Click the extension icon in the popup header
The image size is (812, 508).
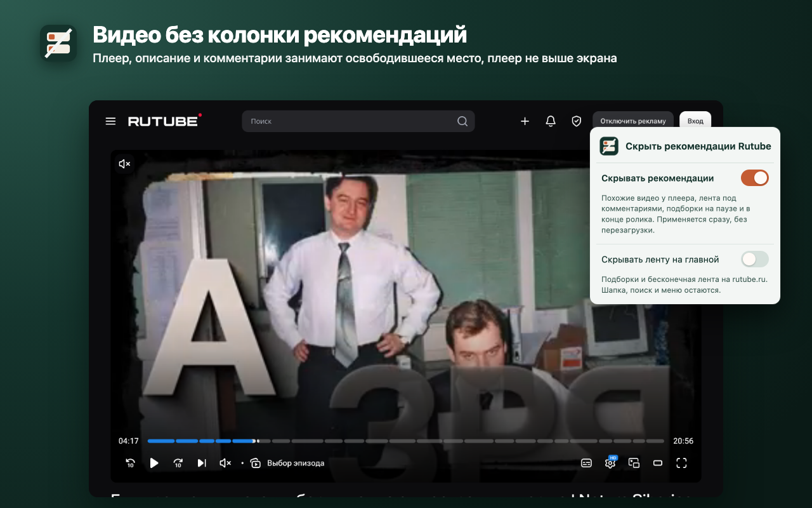click(x=609, y=146)
